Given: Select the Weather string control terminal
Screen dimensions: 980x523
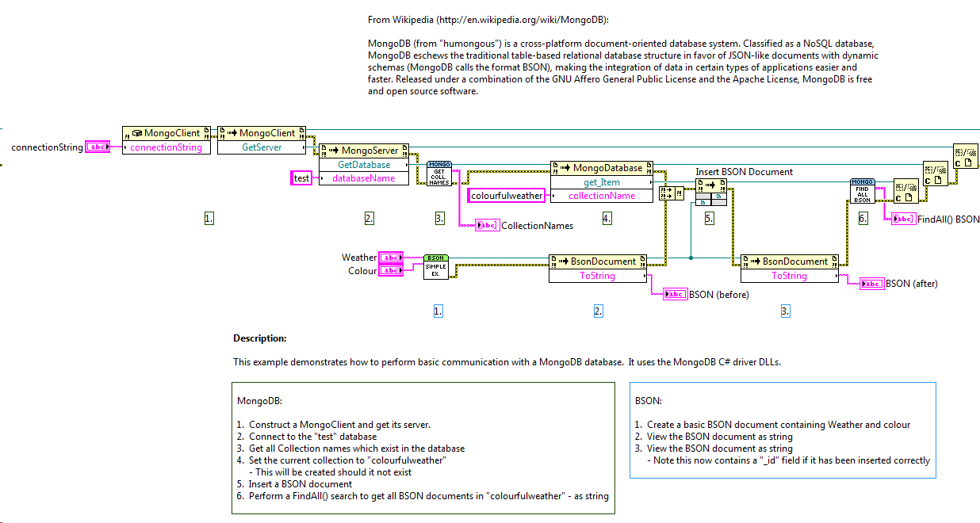Looking at the screenshot, I should pyautogui.click(x=391, y=258).
